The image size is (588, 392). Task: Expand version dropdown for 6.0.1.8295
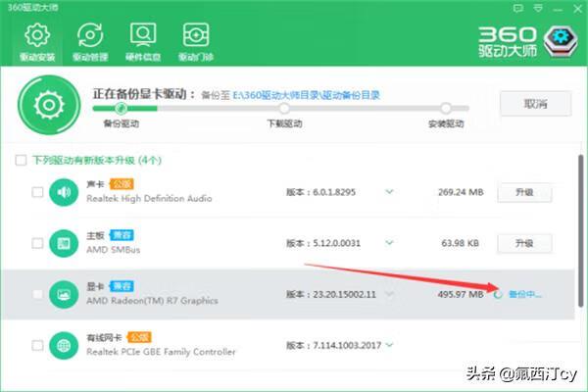click(x=389, y=192)
